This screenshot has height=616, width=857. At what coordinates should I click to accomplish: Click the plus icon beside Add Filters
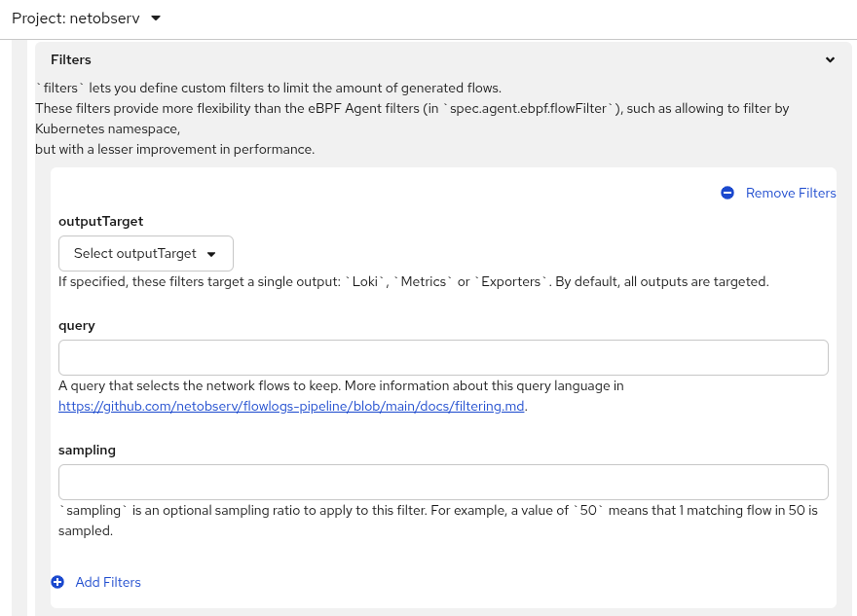click(57, 582)
